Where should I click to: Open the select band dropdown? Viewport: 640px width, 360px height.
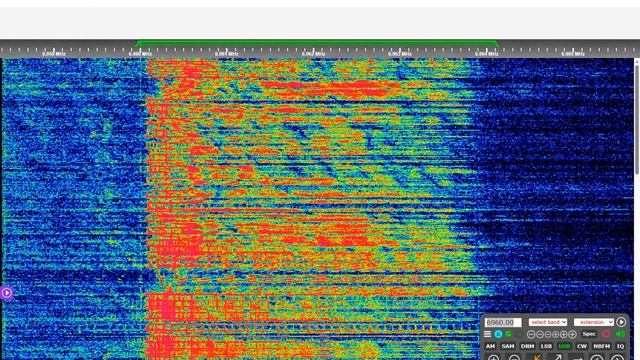pos(548,322)
